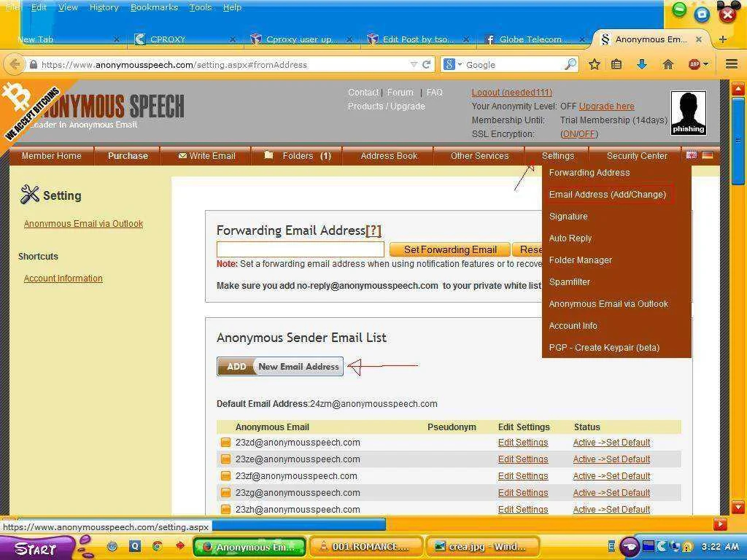747x560 pixels.
Task: Switch to 001.ROMANCE taskbar item
Action: tap(366, 547)
